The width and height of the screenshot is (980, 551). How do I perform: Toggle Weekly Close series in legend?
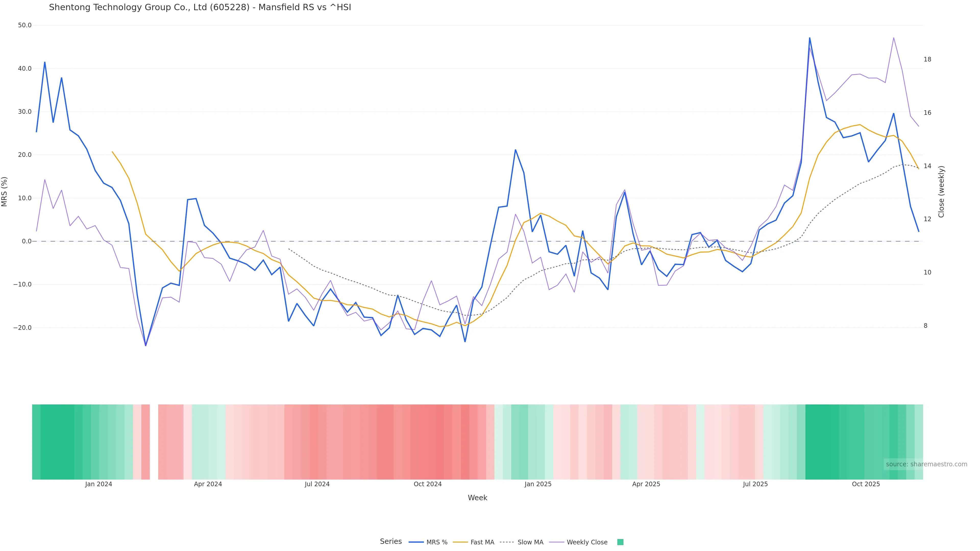point(587,542)
